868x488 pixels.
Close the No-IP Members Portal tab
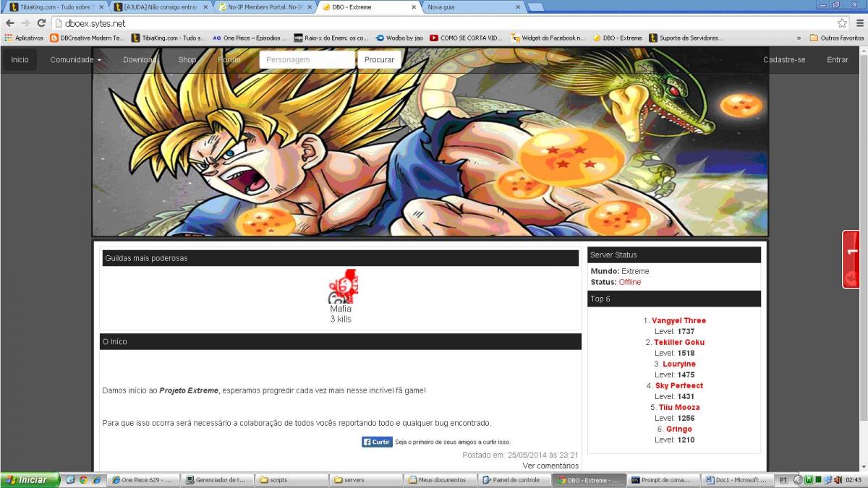[x=310, y=7]
